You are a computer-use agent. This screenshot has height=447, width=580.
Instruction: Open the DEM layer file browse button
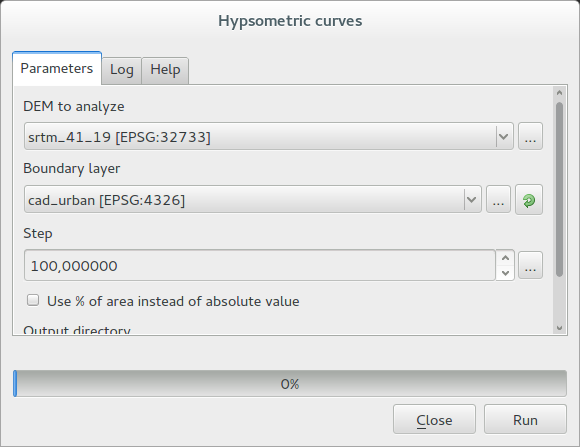[x=530, y=137]
